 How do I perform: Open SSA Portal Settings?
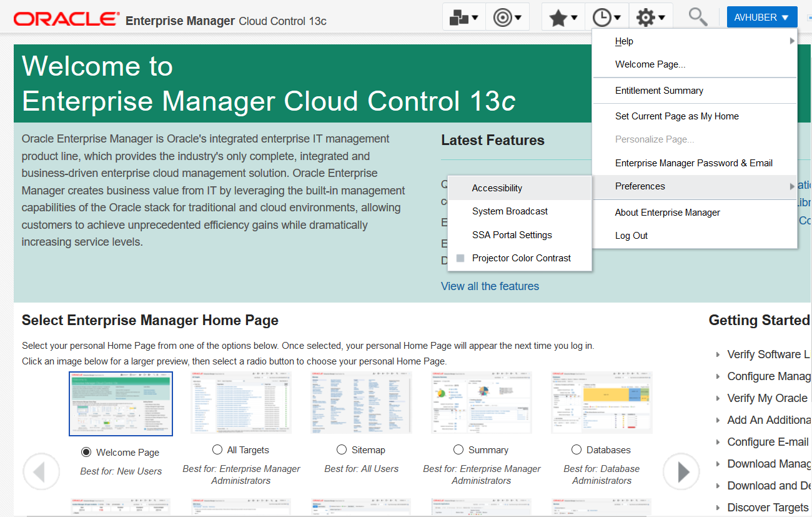tap(520, 235)
